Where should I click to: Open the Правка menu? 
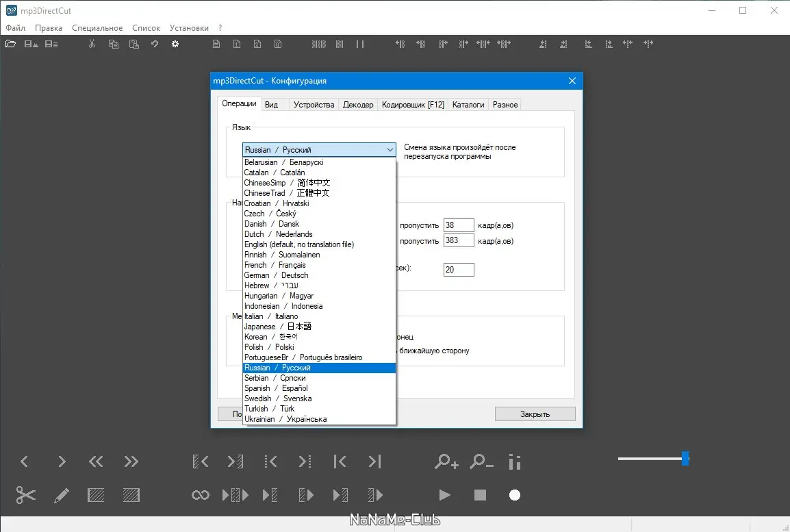[49, 27]
